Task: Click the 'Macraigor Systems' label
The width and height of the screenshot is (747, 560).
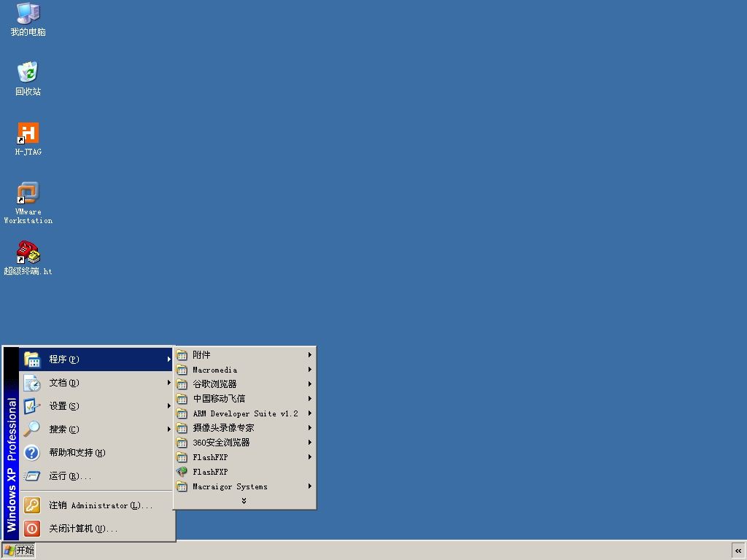Action: click(x=230, y=486)
